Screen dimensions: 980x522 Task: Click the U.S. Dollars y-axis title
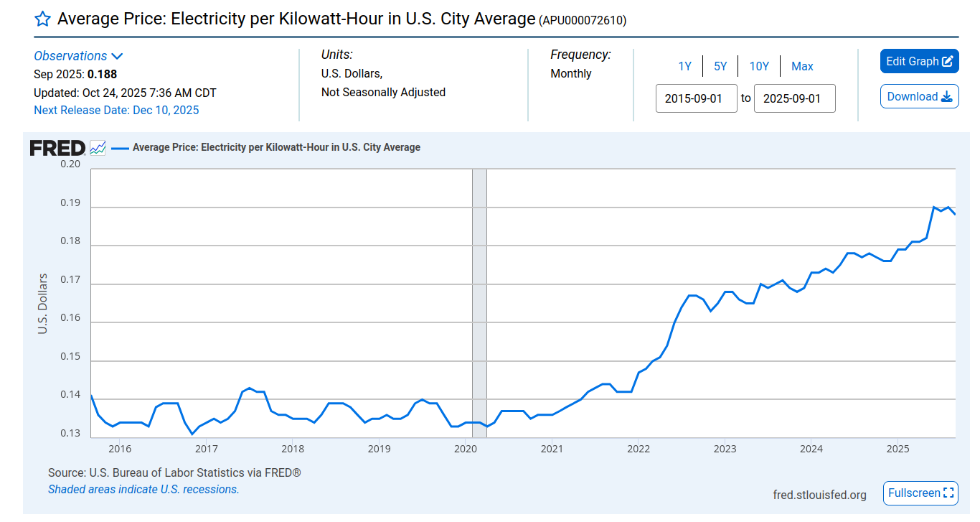click(42, 304)
